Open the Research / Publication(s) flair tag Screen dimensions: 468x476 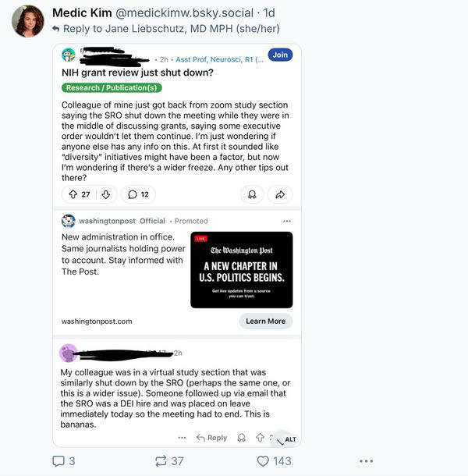click(x=112, y=87)
